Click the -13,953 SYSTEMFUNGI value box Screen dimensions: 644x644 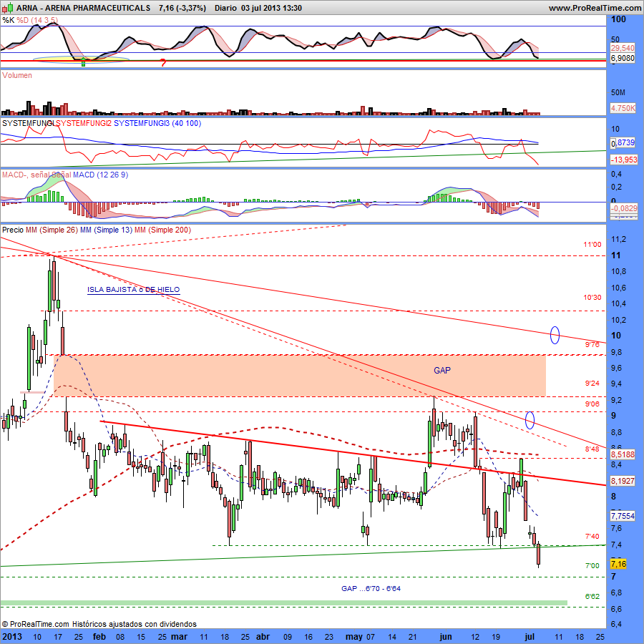click(623, 160)
